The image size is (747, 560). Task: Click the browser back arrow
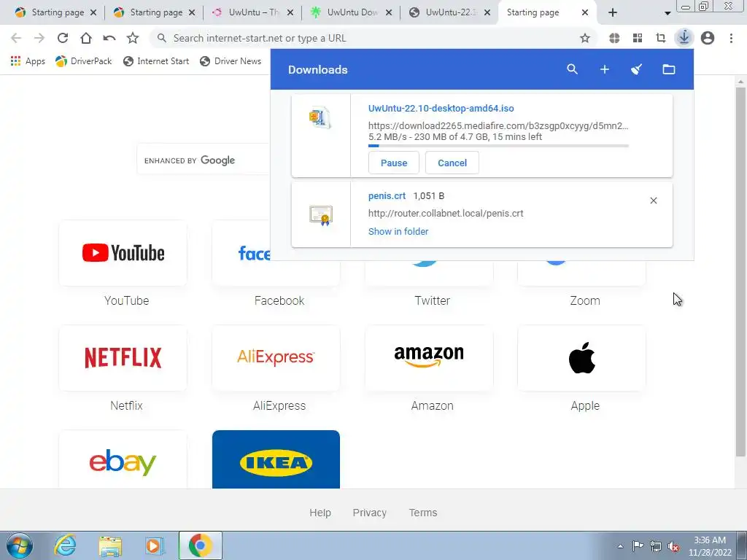pos(16,38)
